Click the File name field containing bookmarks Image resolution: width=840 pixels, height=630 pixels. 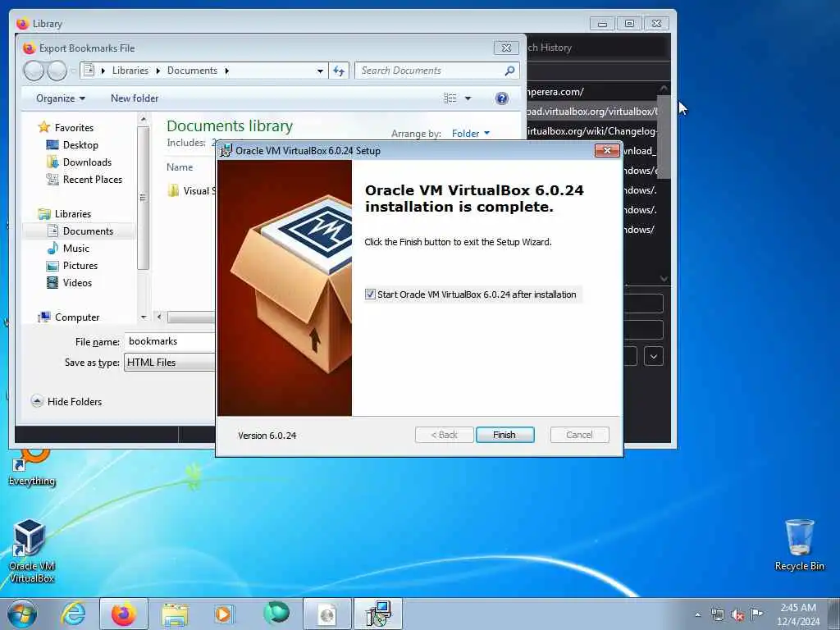169,341
